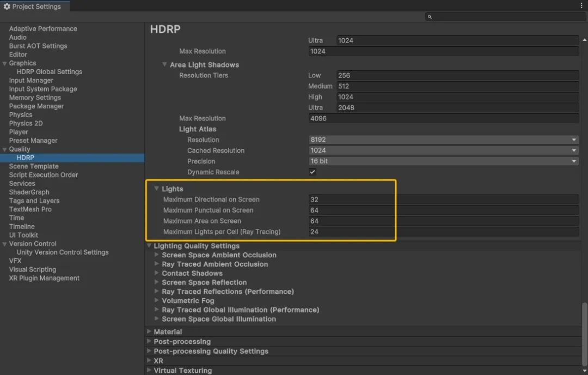Collapse Lighting Quality Settings section

coord(149,246)
